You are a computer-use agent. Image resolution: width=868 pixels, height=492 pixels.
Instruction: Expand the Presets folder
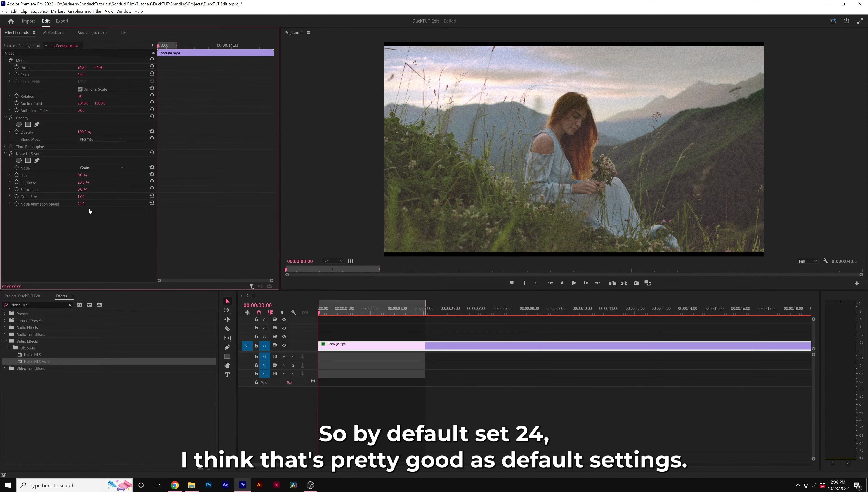coord(5,314)
